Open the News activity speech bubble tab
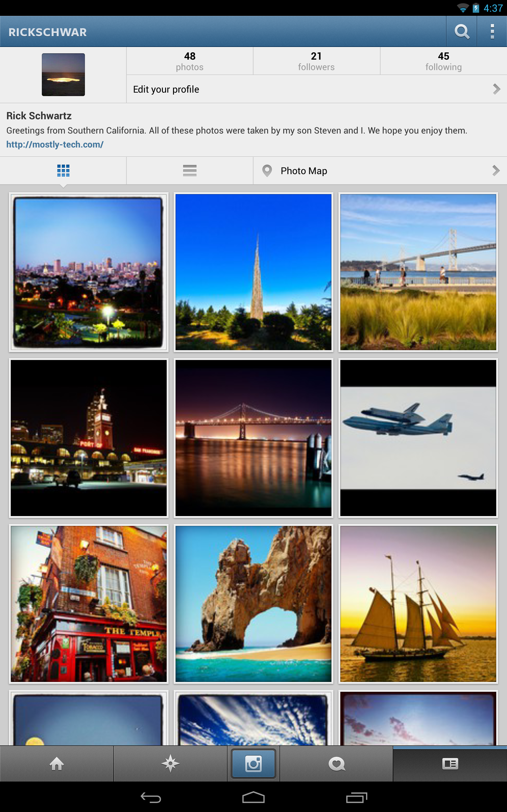 336,764
